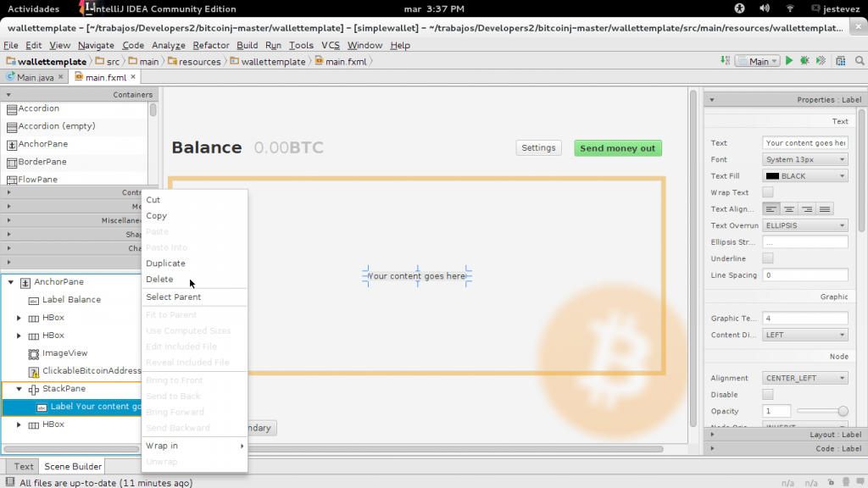The image size is (868, 488).
Task: Click the tool windows icon in status bar
Action: 10,482
